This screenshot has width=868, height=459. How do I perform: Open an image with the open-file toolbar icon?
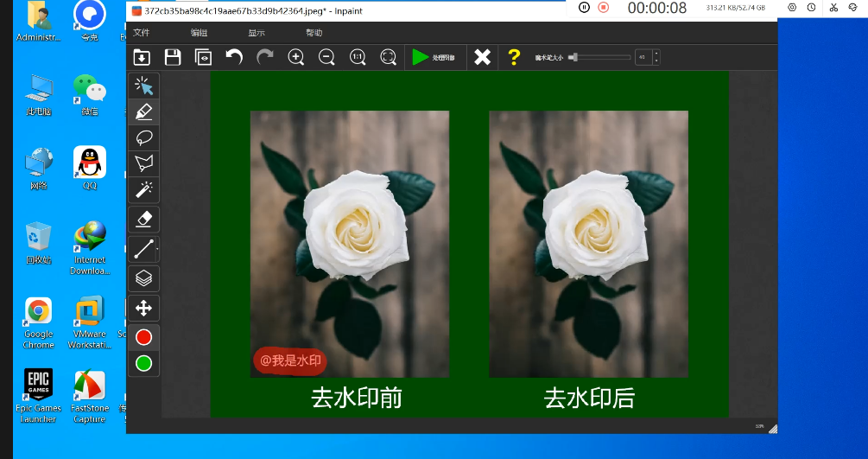tap(142, 57)
